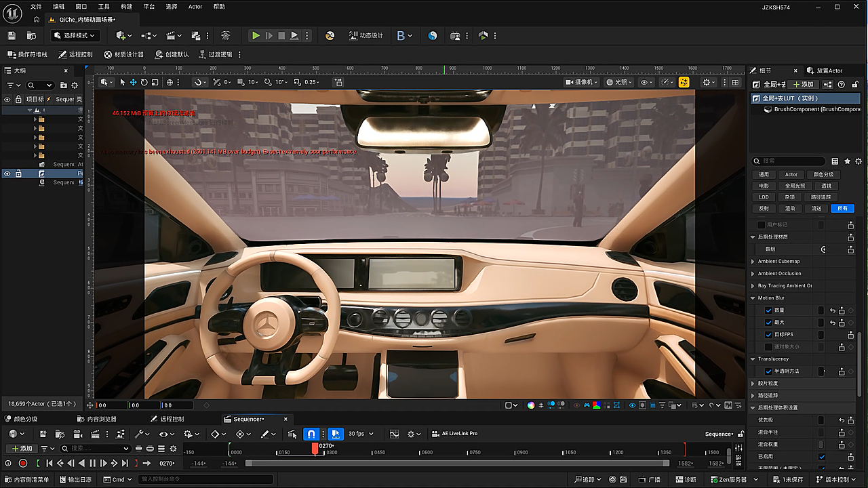
Task: Open the 光照 view mode dropdown
Action: point(619,82)
